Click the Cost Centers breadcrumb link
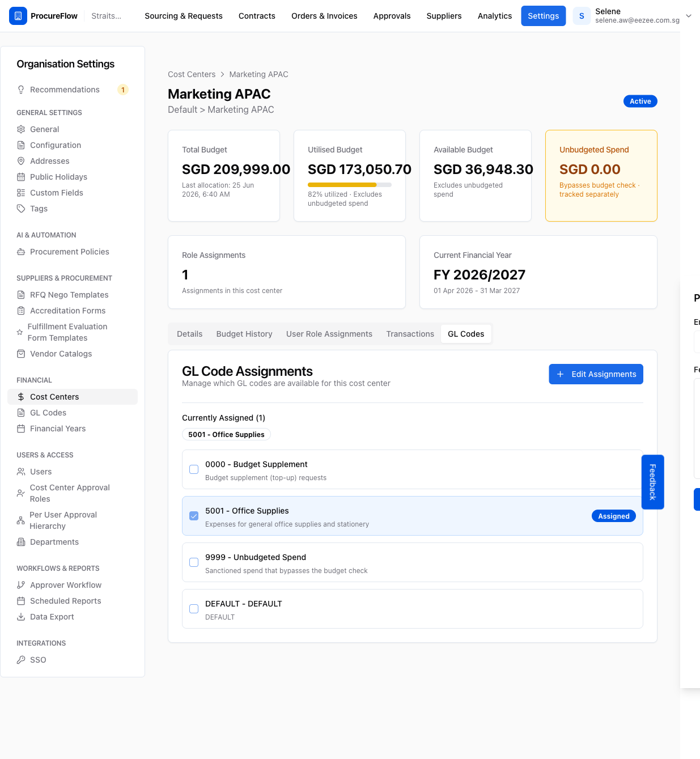 192,74
